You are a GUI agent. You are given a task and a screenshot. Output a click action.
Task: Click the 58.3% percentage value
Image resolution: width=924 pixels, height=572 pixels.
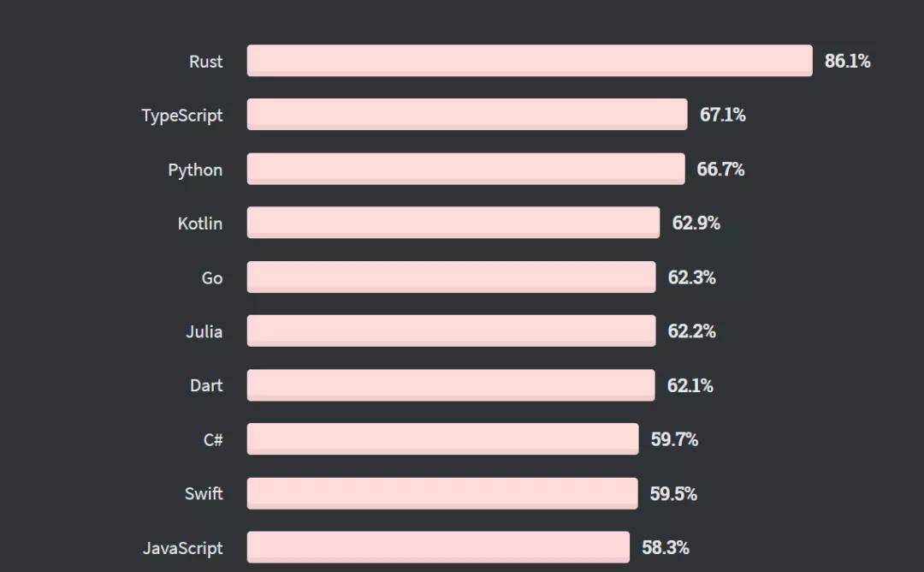click(x=666, y=547)
